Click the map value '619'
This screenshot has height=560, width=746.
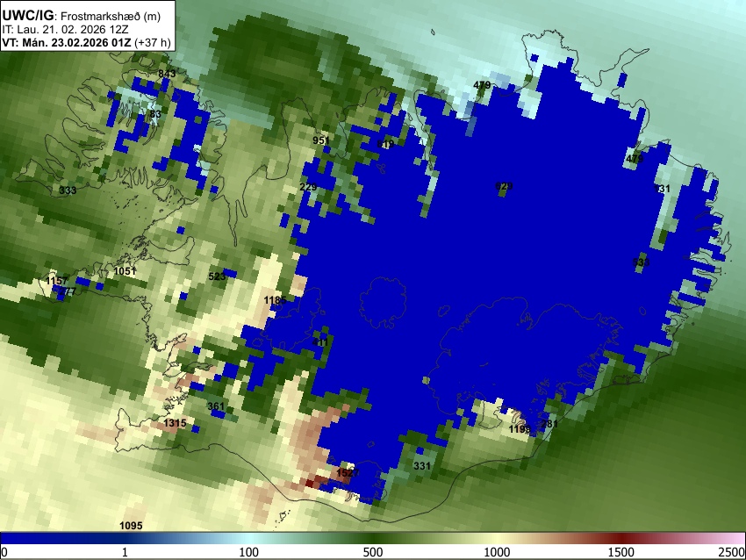(385, 144)
